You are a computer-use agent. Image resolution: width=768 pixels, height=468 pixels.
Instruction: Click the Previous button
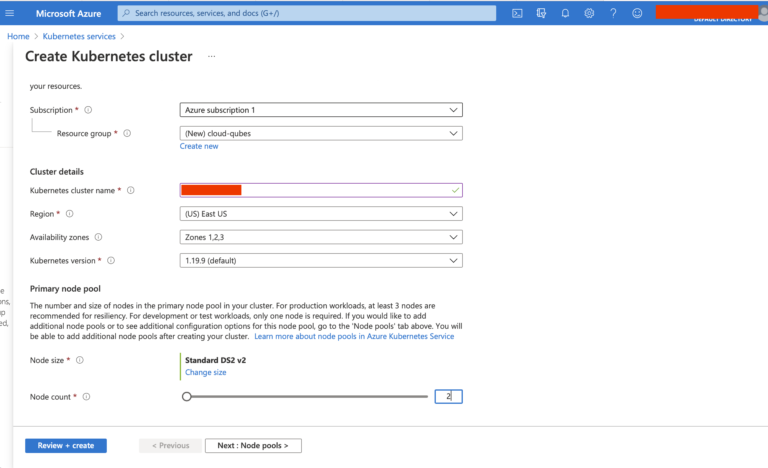click(170, 445)
